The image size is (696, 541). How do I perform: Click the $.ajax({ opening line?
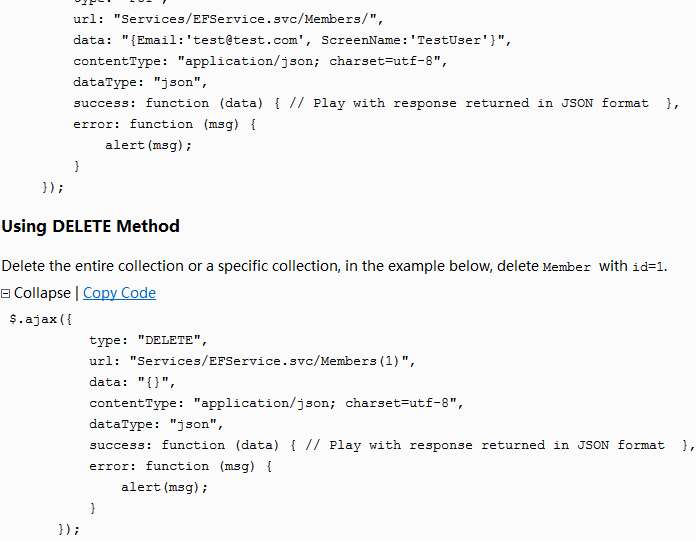pyautogui.click(x=41, y=319)
